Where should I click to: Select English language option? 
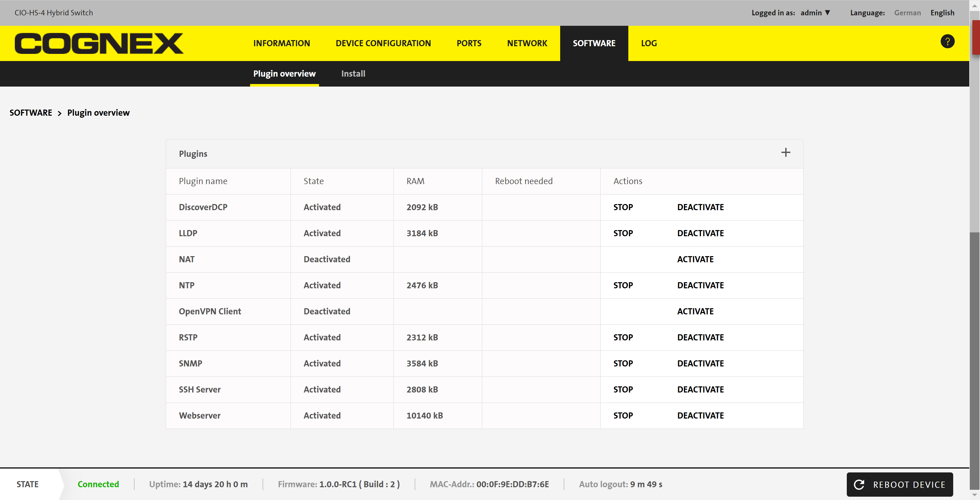[x=942, y=13]
